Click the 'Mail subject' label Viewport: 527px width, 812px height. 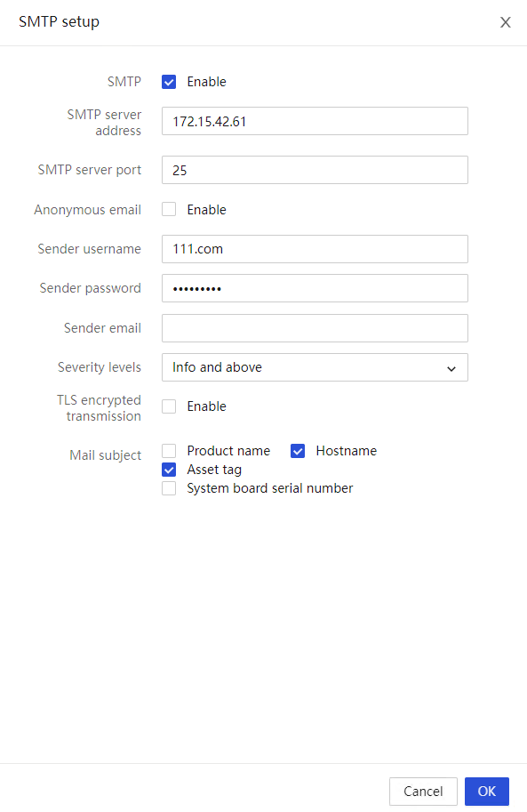105,455
